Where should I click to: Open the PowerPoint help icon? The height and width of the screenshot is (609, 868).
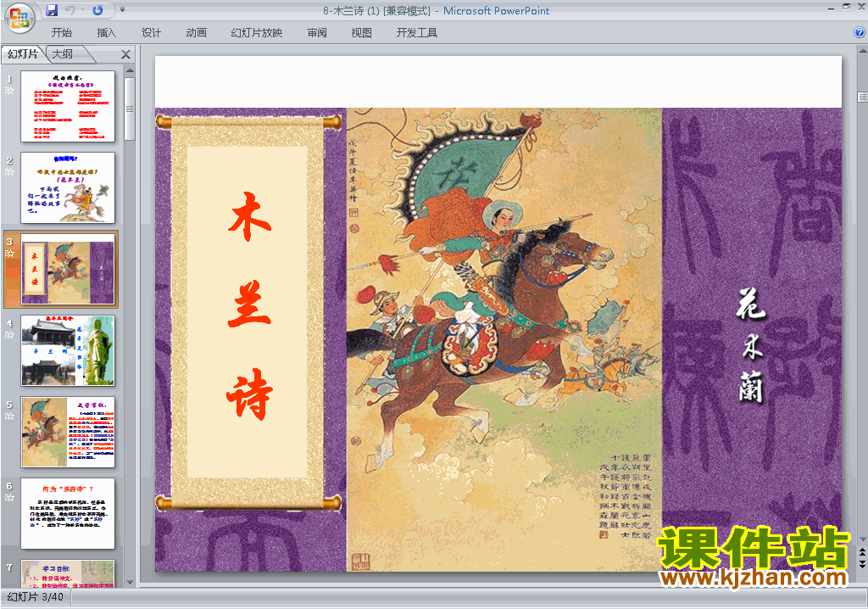point(860,33)
